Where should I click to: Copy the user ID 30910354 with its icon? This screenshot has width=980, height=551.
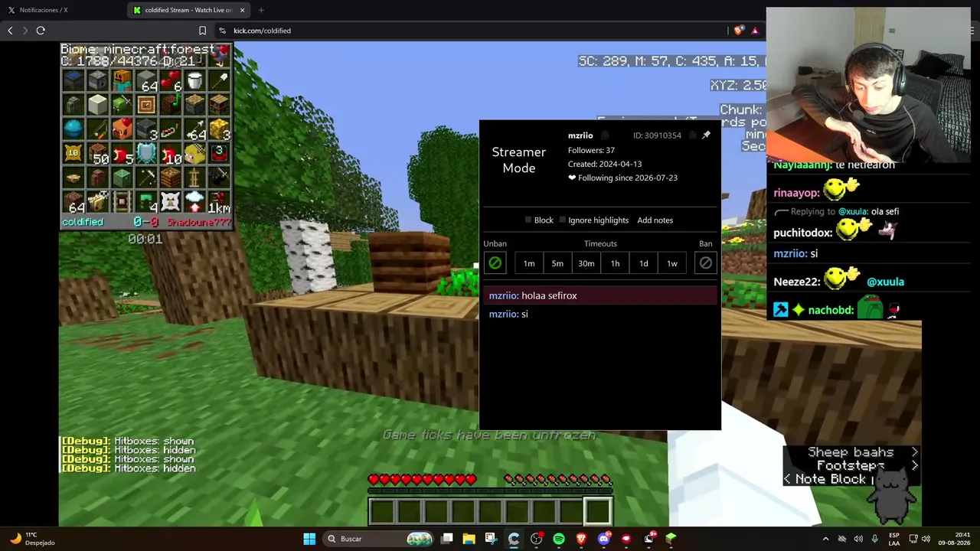pyautogui.click(x=693, y=135)
